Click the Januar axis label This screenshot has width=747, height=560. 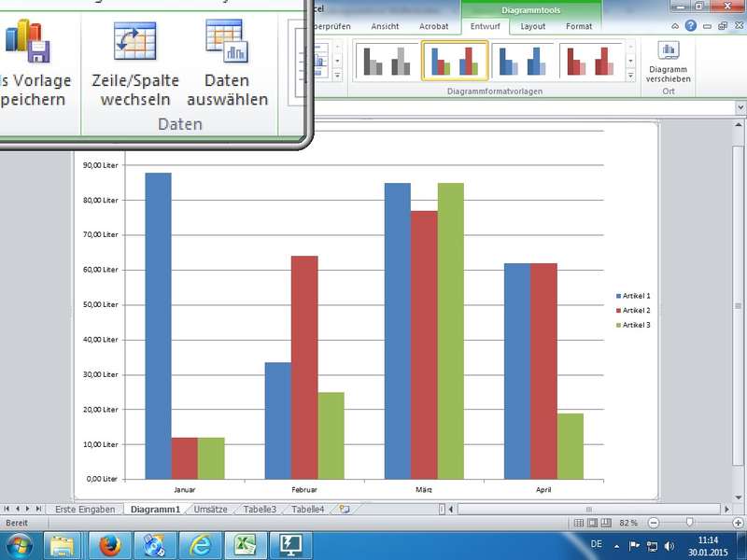coord(184,489)
